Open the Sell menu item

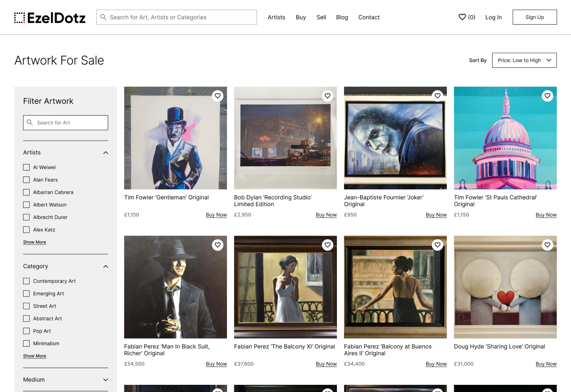(x=321, y=17)
